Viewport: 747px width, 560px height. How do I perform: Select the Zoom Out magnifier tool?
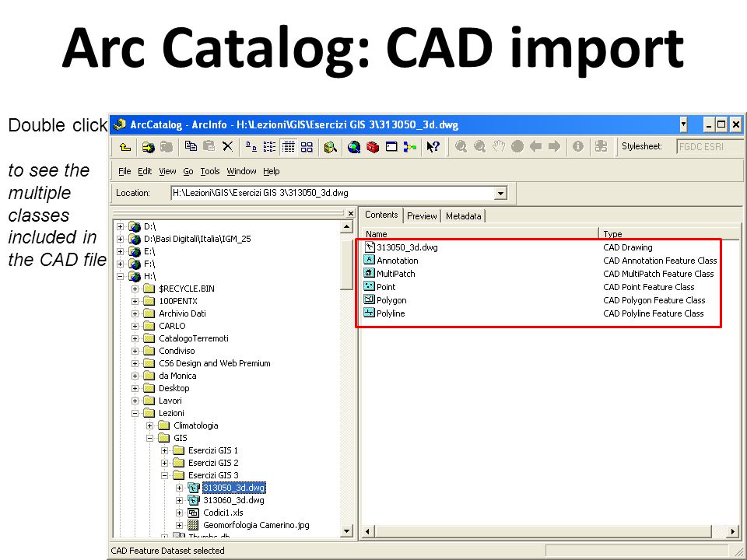click(x=480, y=147)
